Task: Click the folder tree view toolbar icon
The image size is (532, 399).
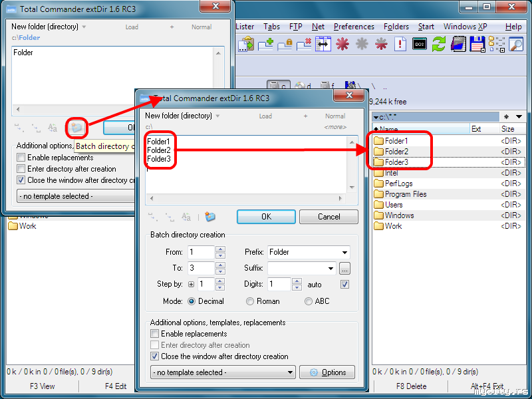Action: (497, 44)
